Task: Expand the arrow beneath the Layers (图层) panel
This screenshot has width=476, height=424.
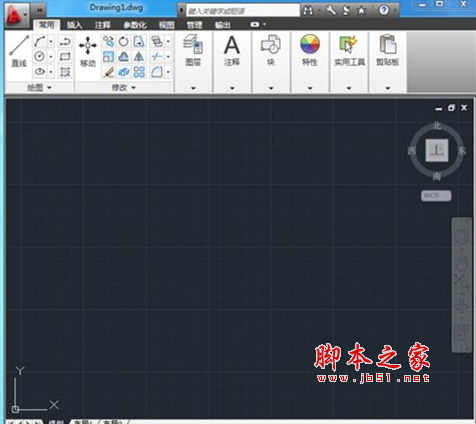Action: tap(193, 88)
